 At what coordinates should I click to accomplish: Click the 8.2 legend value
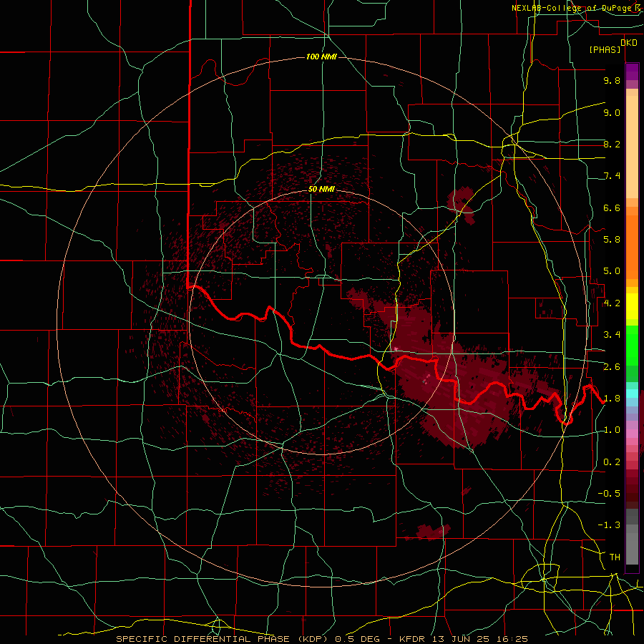click(612, 144)
